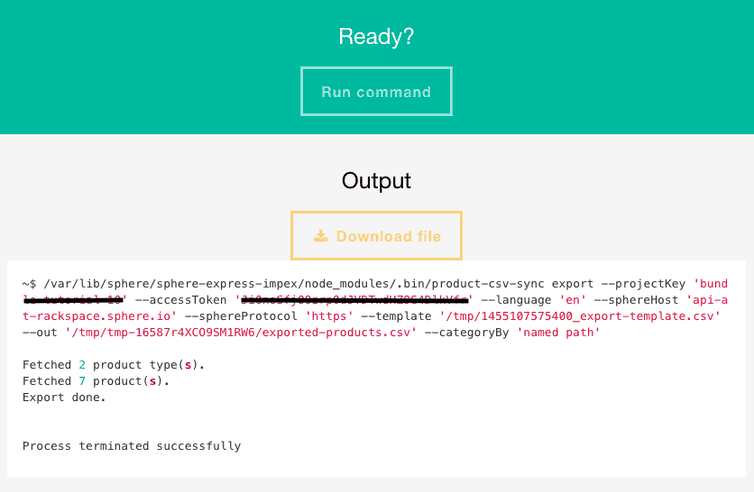Click the 'https' protocol value
This screenshot has width=754, height=492.
pyautogui.click(x=329, y=316)
